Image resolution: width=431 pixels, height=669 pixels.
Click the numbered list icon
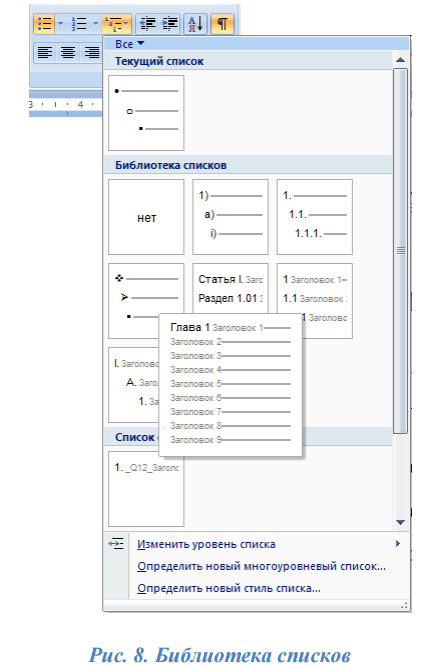coord(79,23)
